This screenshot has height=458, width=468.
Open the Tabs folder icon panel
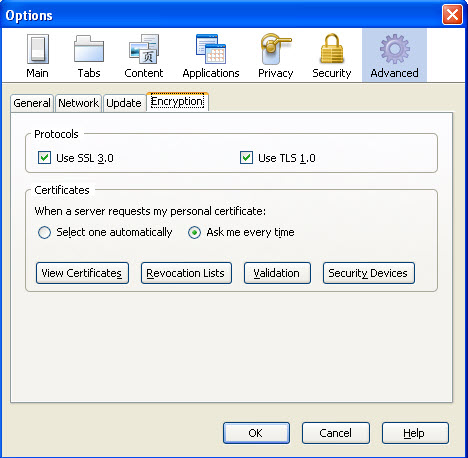point(89,49)
